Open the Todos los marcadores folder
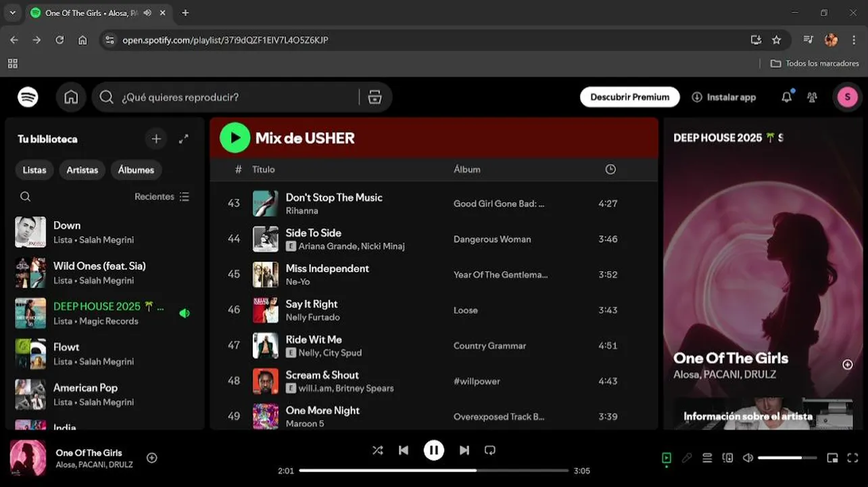Image resolution: width=868 pixels, height=487 pixels. tap(815, 63)
